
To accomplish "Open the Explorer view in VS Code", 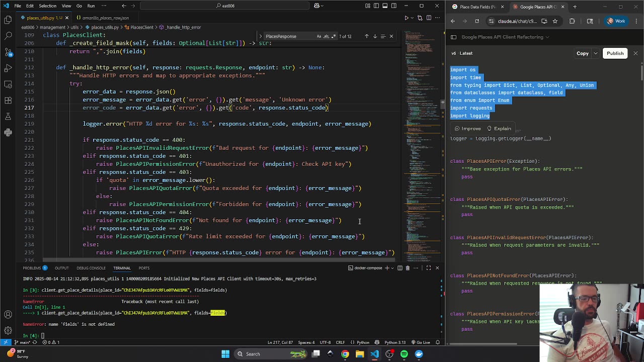I will [x=8, y=20].
